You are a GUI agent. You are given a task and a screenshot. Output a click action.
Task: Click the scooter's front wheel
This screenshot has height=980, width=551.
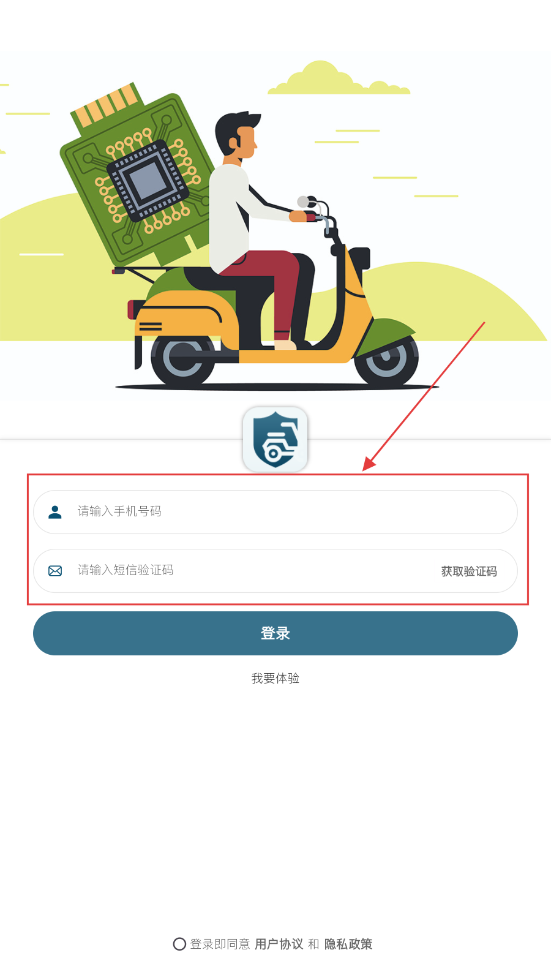pos(386,360)
